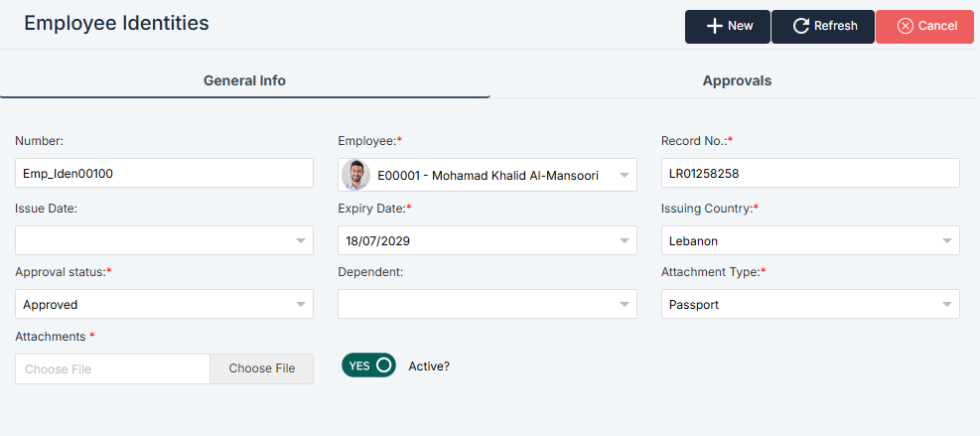980x436 pixels.
Task: Click the Attachments file name field
Action: click(112, 368)
